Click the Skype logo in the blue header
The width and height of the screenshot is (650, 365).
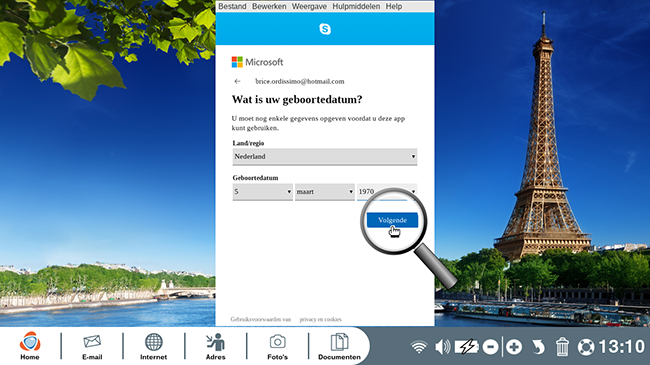[x=325, y=29]
